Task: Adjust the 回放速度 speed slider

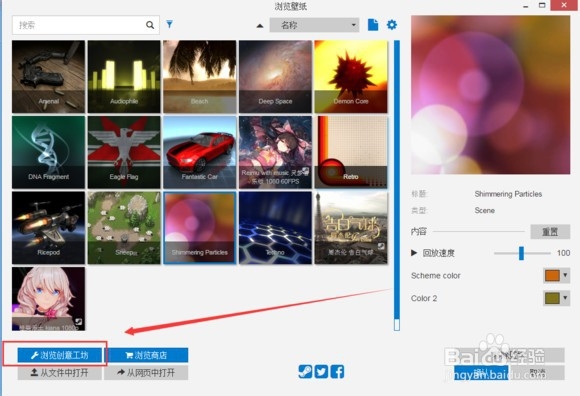Action: click(521, 253)
